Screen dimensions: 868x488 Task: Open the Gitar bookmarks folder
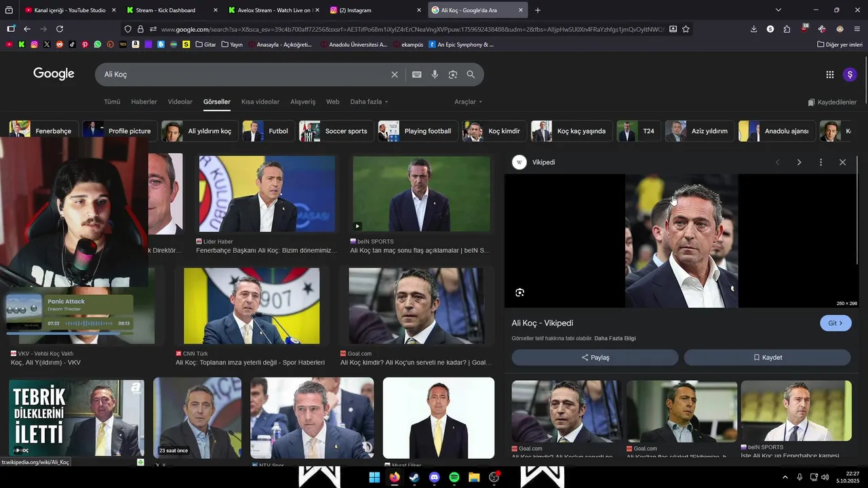[x=205, y=45]
